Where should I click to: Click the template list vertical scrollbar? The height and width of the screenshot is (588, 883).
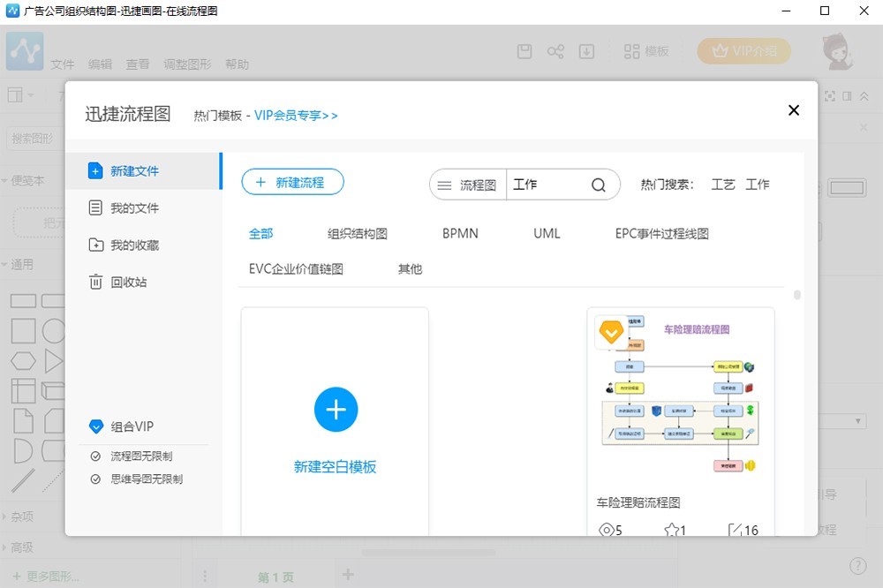tap(797, 295)
